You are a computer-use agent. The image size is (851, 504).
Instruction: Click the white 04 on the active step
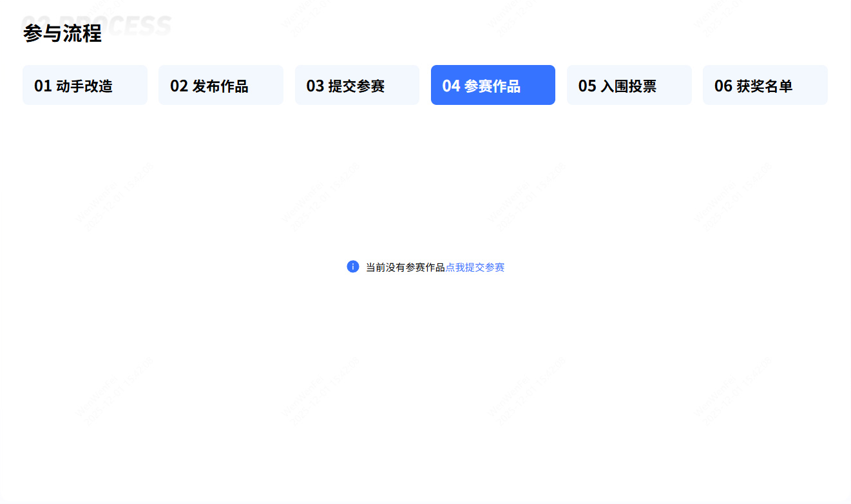(x=451, y=86)
